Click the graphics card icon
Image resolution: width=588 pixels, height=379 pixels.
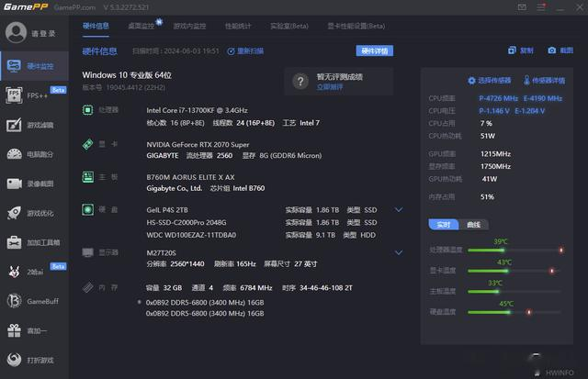88,144
